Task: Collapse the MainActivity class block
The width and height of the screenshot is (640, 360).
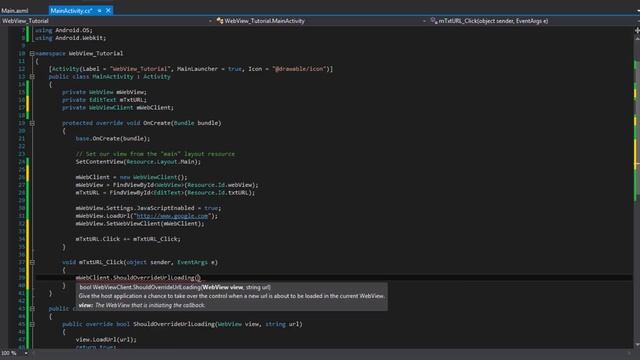Action: pyautogui.click(x=32, y=77)
